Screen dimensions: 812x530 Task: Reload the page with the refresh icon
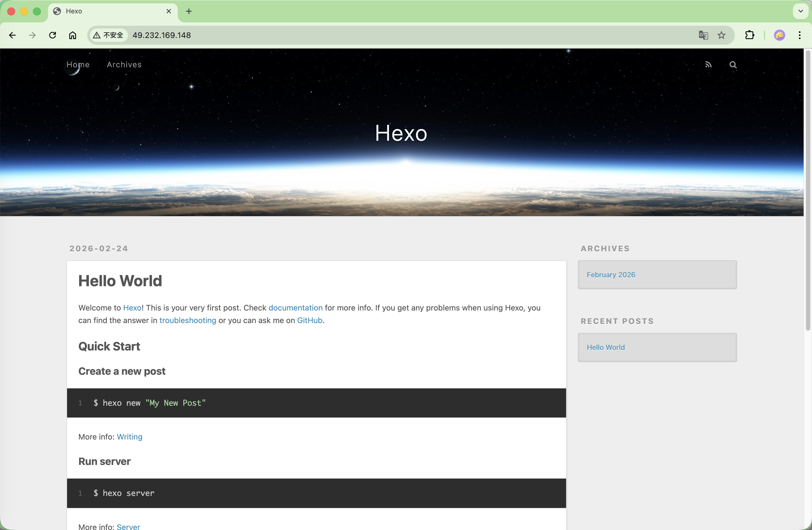(x=53, y=35)
